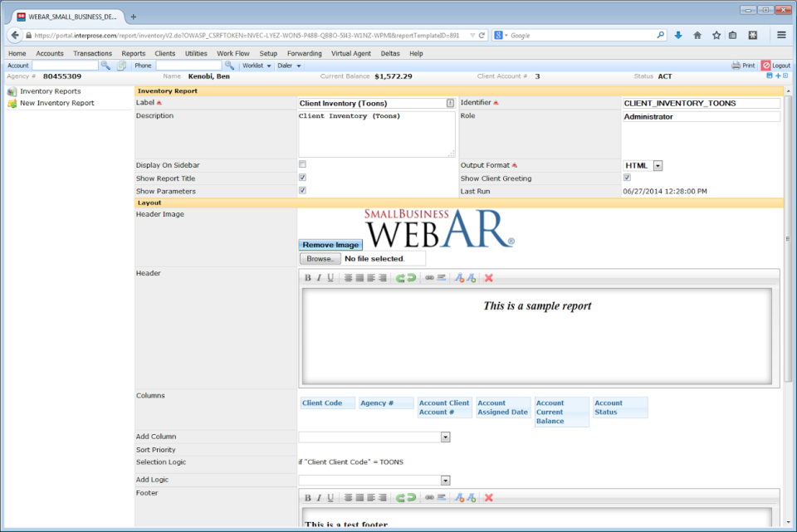Expand the Add Column dropdown
This screenshot has height=532, width=797.
(x=445, y=437)
